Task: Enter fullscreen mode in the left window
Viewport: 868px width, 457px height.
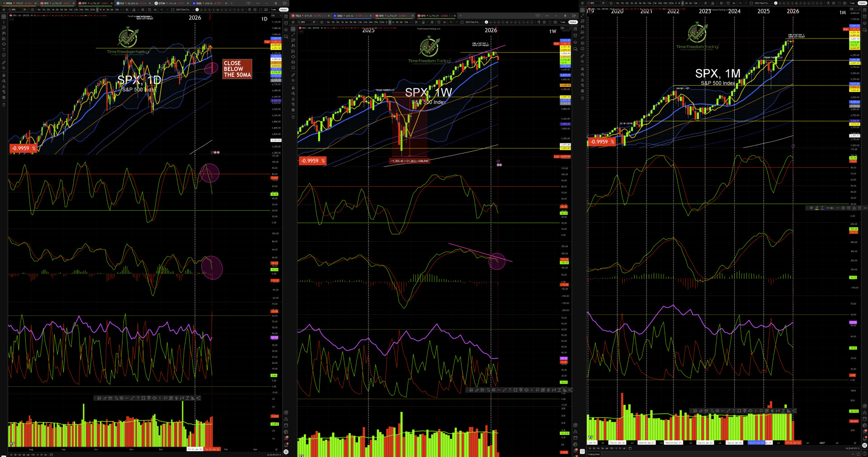Action: click(260, 10)
